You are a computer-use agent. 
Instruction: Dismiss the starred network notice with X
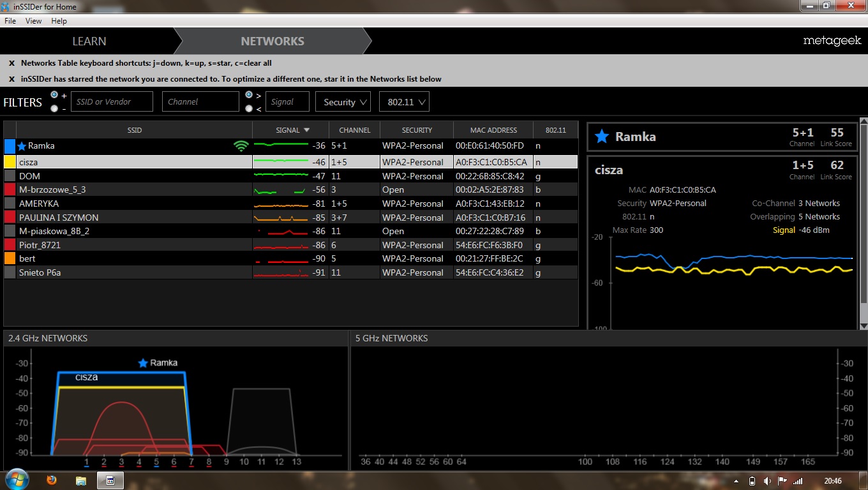click(x=11, y=79)
